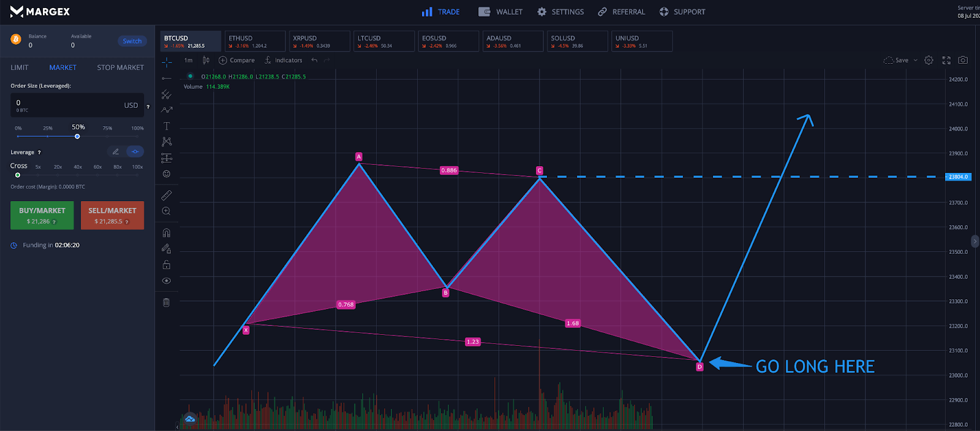Set order size slider to 75%

(107, 136)
